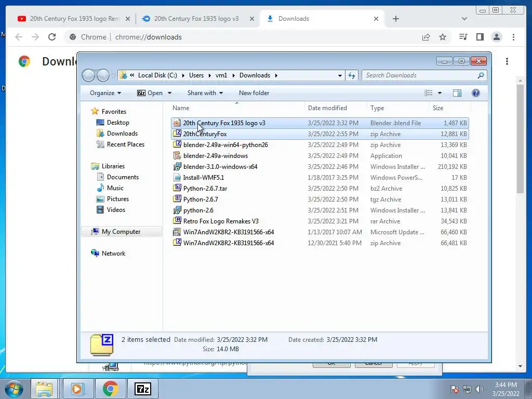Expand the arrow after vm1 in the path
This screenshot has height=399, width=532.
tap(233, 75)
